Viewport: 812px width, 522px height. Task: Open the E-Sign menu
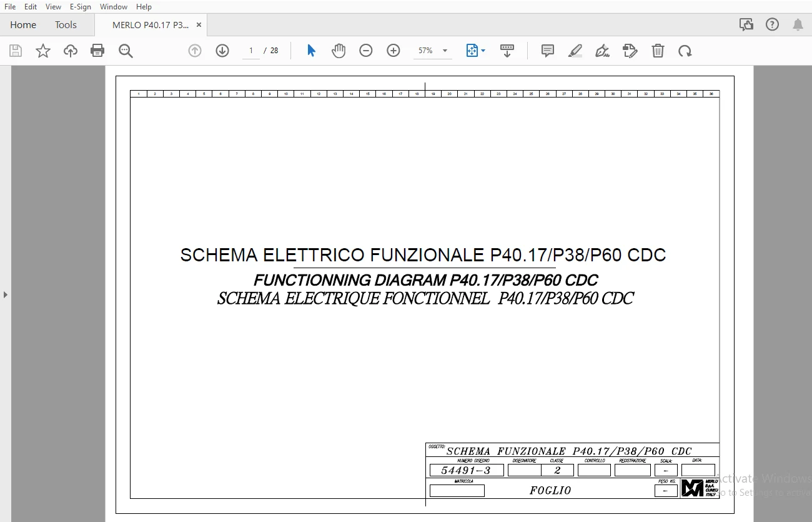(x=81, y=7)
